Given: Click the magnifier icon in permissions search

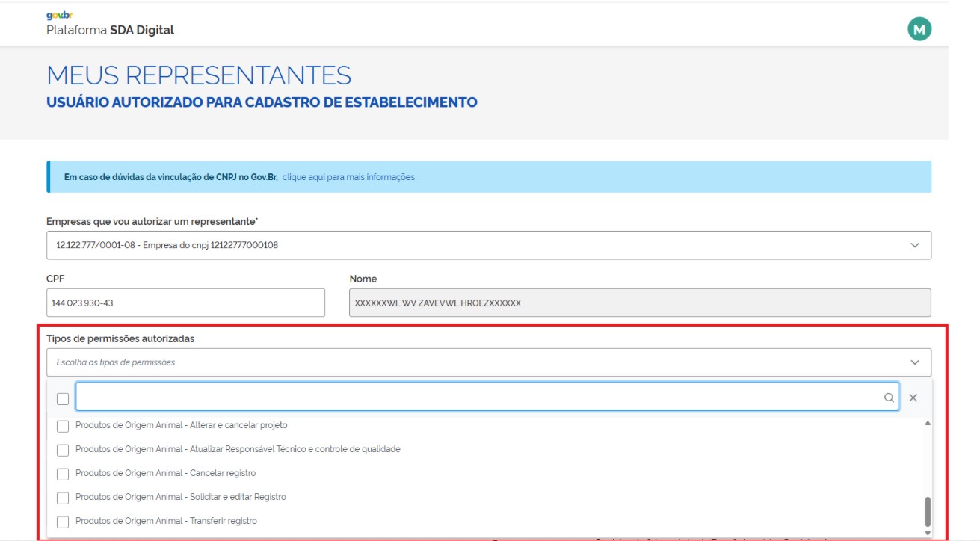Looking at the screenshot, I should coord(889,398).
